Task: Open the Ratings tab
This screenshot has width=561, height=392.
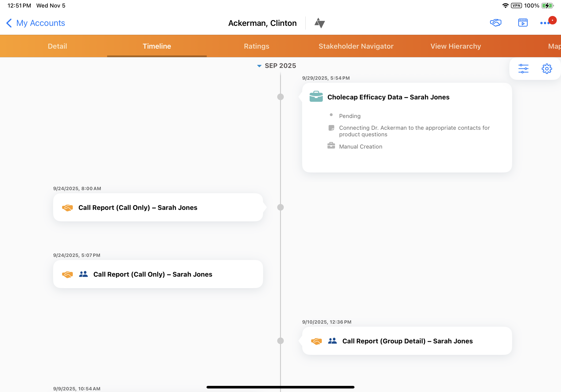Action: point(256,46)
